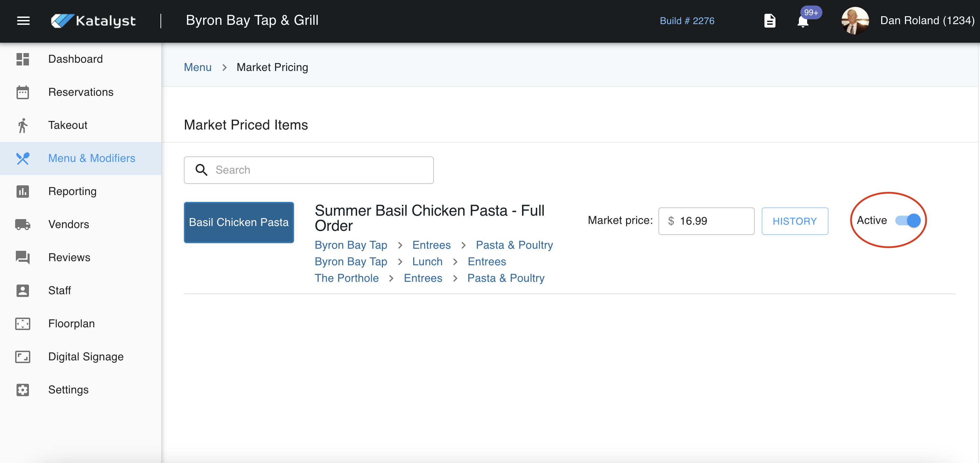This screenshot has height=463, width=980.
Task: Open the Takeout page
Action: (x=68, y=125)
